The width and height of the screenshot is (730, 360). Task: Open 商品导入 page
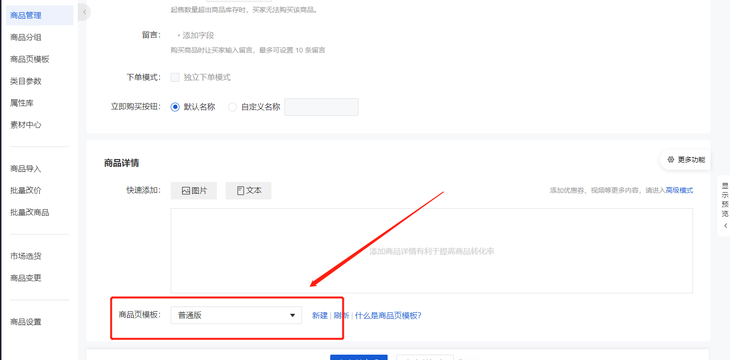[26, 169]
